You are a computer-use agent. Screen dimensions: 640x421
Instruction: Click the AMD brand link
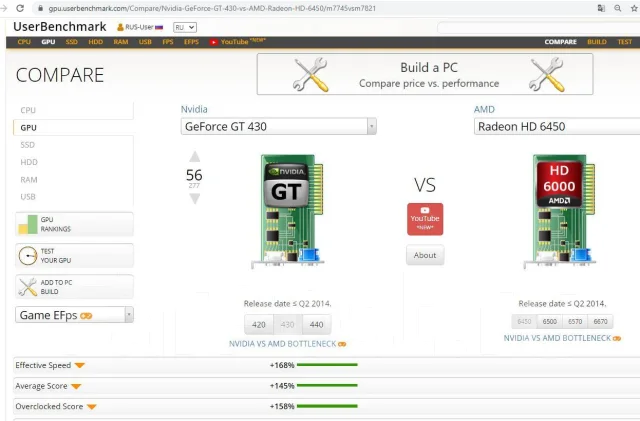[484, 109]
